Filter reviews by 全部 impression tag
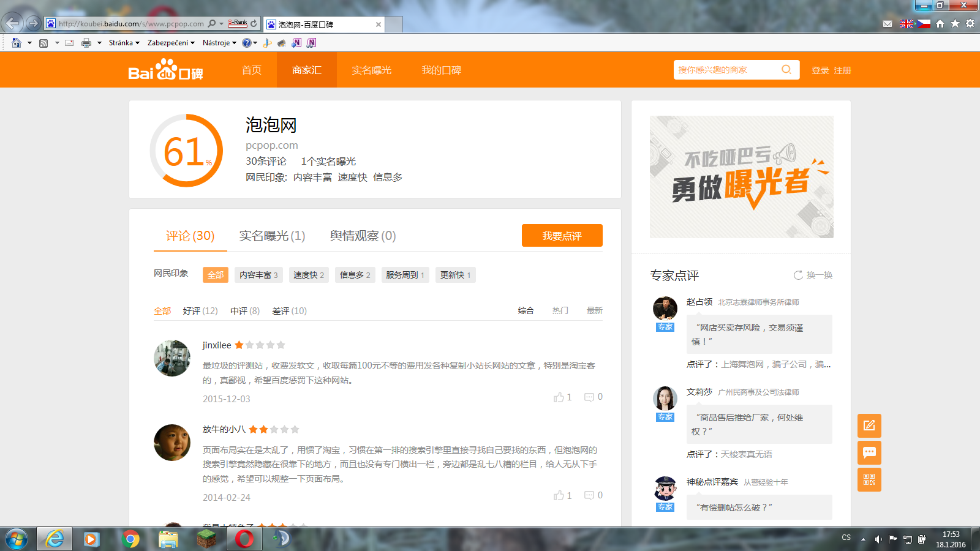Viewport: 980px width, 551px height. (216, 275)
